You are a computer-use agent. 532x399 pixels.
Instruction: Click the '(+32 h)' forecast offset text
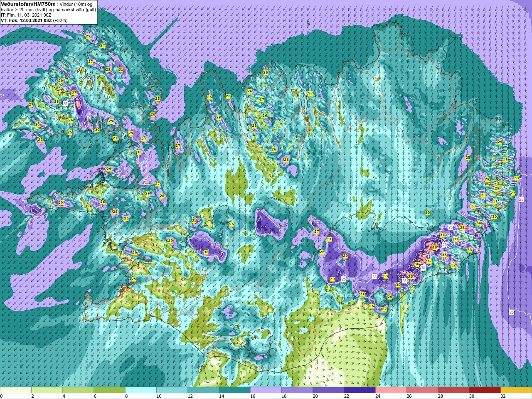tap(60, 20)
